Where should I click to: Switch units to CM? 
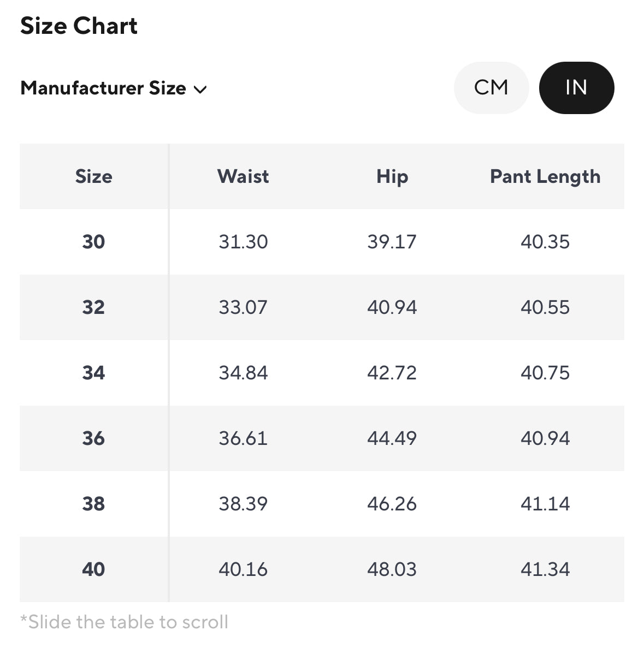click(x=491, y=88)
